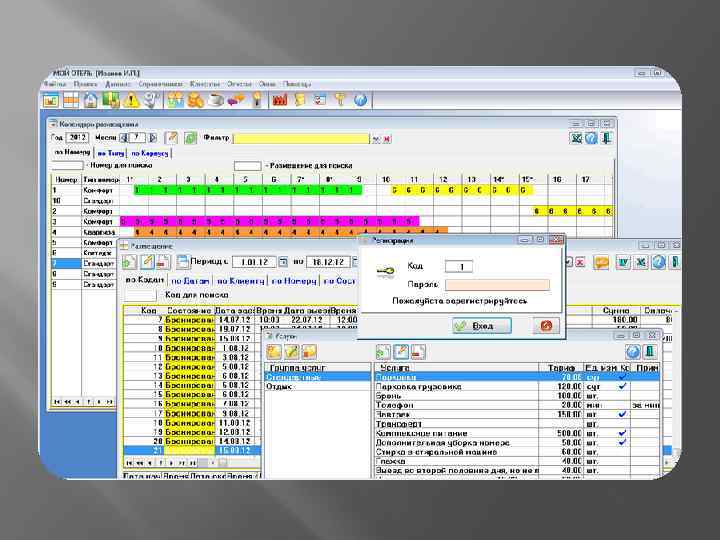Click the yellow Фильтр input field
The width and height of the screenshot is (720, 540).
point(301,138)
